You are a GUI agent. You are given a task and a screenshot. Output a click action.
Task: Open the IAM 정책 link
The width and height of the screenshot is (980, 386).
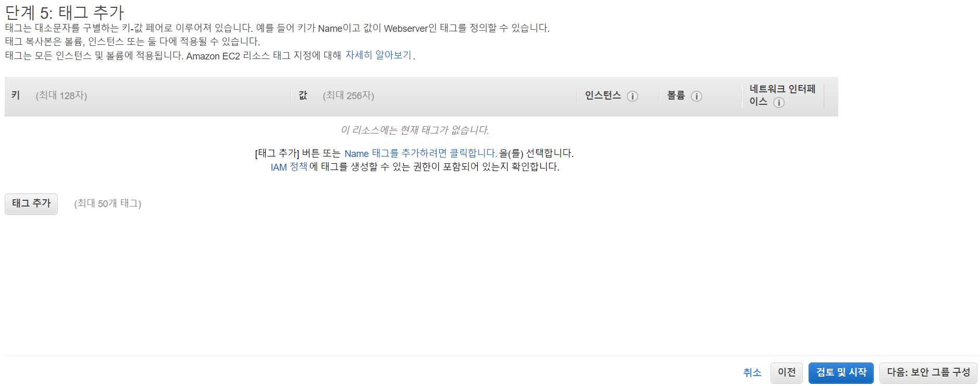tap(289, 167)
